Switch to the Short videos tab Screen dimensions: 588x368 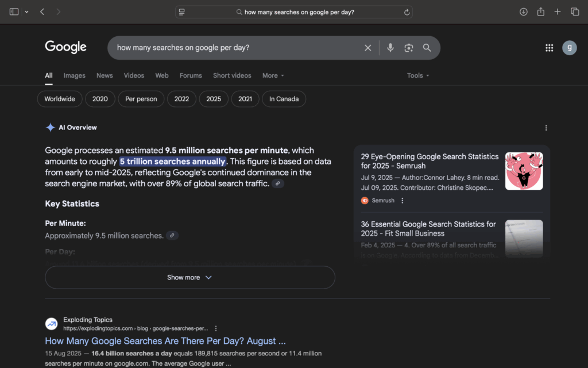tap(232, 75)
